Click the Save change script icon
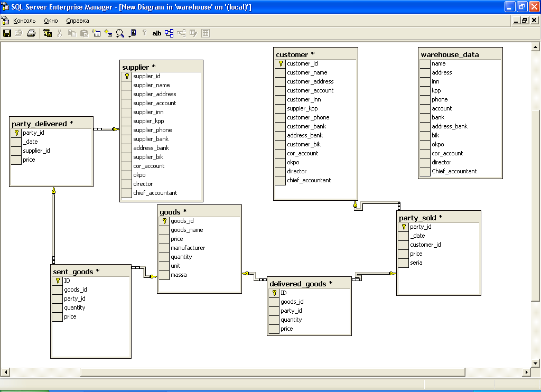Image resolution: width=541 pixels, height=392 pixels. pos(48,33)
